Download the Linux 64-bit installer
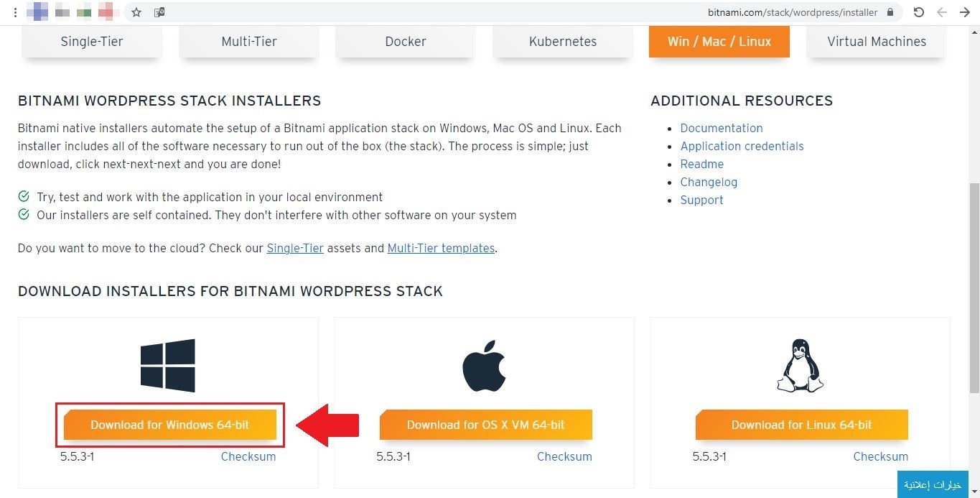Image resolution: width=980 pixels, height=498 pixels. (x=801, y=425)
